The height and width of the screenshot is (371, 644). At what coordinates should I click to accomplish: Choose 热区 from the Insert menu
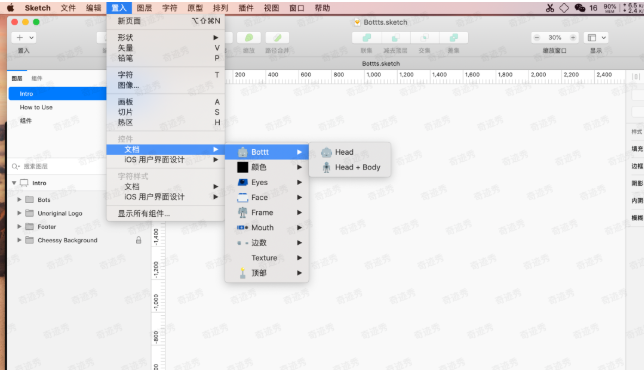pyautogui.click(x=166, y=122)
